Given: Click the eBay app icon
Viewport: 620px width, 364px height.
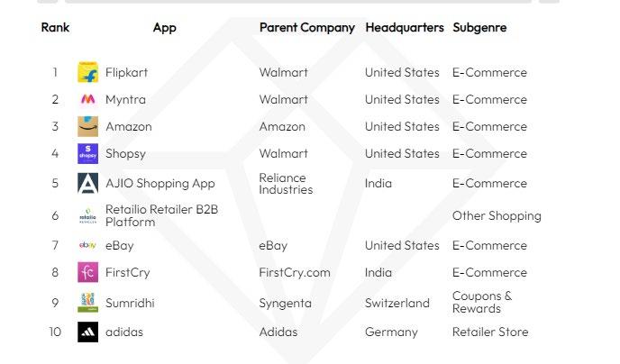Looking at the screenshot, I should click(x=87, y=245).
